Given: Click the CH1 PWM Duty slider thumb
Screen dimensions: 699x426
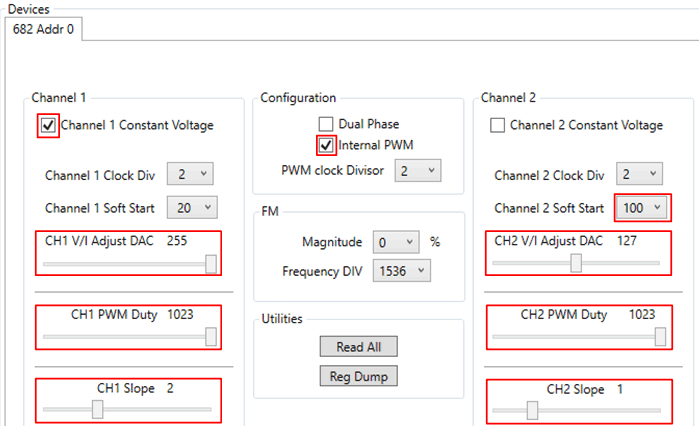Looking at the screenshot, I should coord(211,337).
